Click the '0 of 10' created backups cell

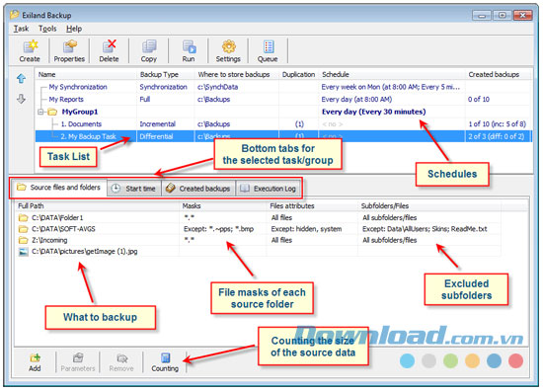[x=479, y=100]
